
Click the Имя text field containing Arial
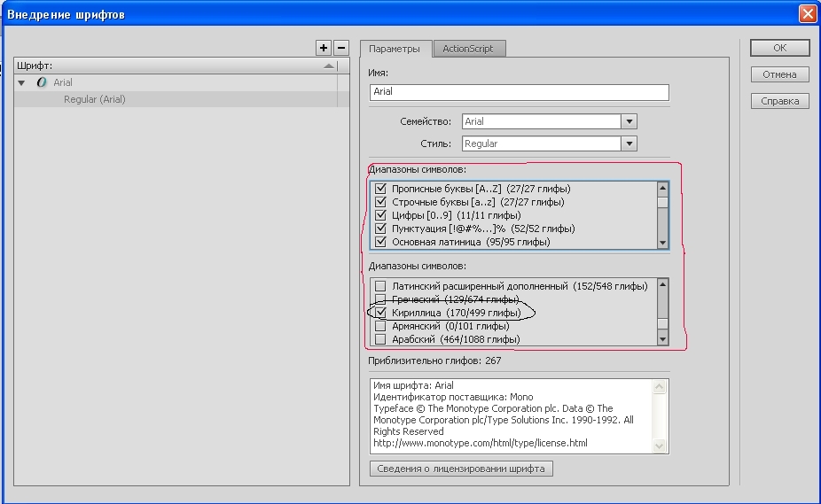(519, 92)
